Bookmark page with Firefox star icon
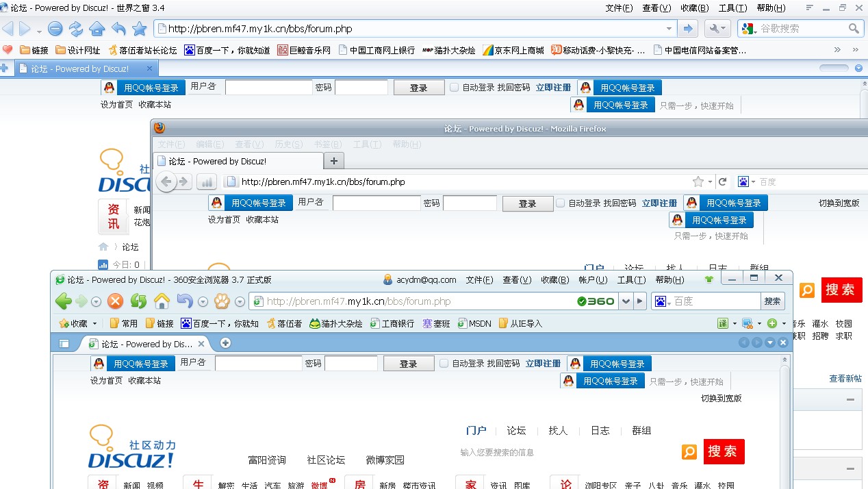 click(x=698, y=181)
